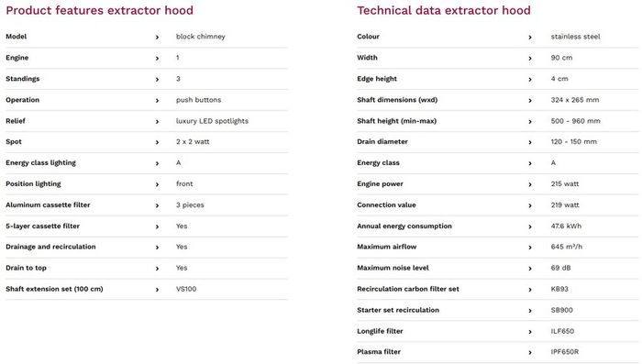Click the arrow beside Maximum airflow
Image resolution: width=642 pixels, height=364 pixels.
[x=530, y=248]
